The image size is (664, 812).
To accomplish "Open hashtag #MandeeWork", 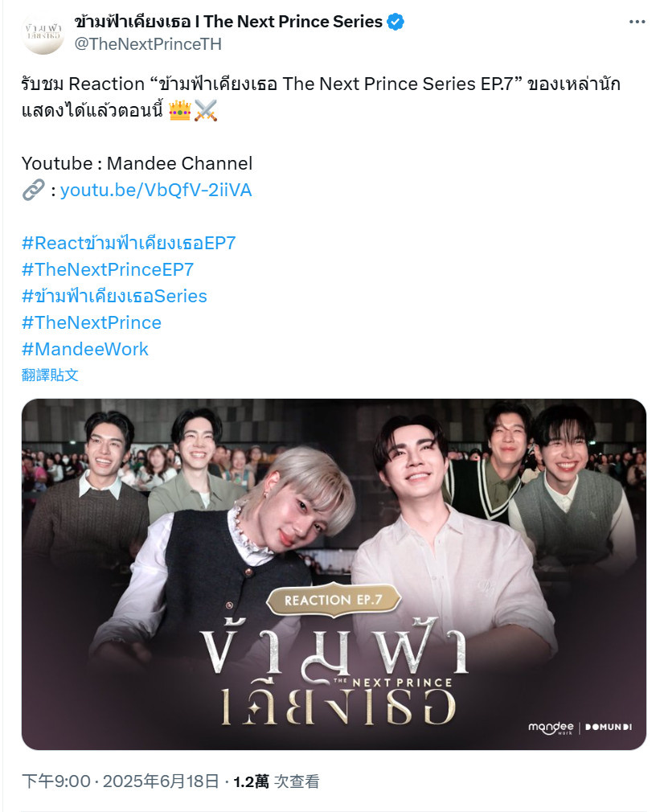I will 85,349.
